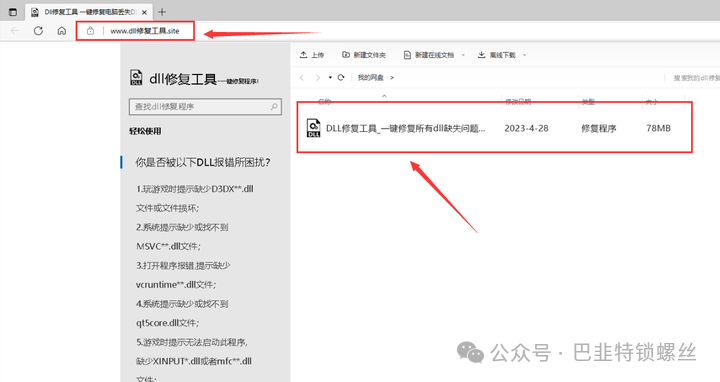Click the qt5core.dll文件 text line

coord(168,323)
